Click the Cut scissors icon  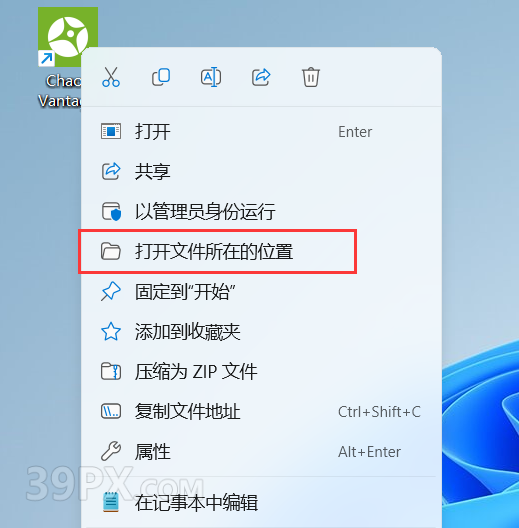[111, 77]
